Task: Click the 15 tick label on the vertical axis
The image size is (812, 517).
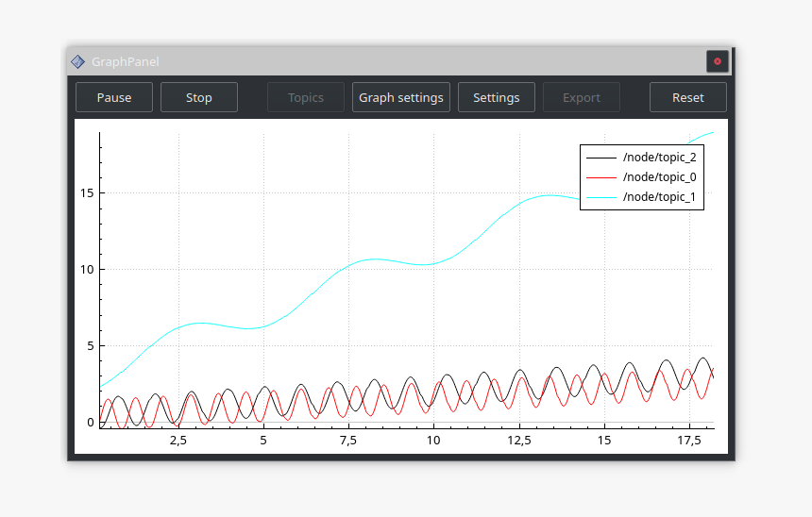Action: coord(86,192)
